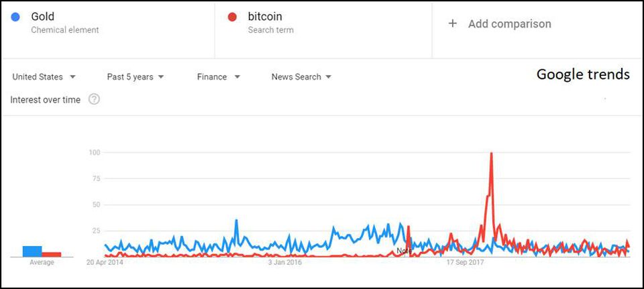Screen dimensions: 644x289
Task: Click the red dot next to bitcoin
Action: (233, 17)
